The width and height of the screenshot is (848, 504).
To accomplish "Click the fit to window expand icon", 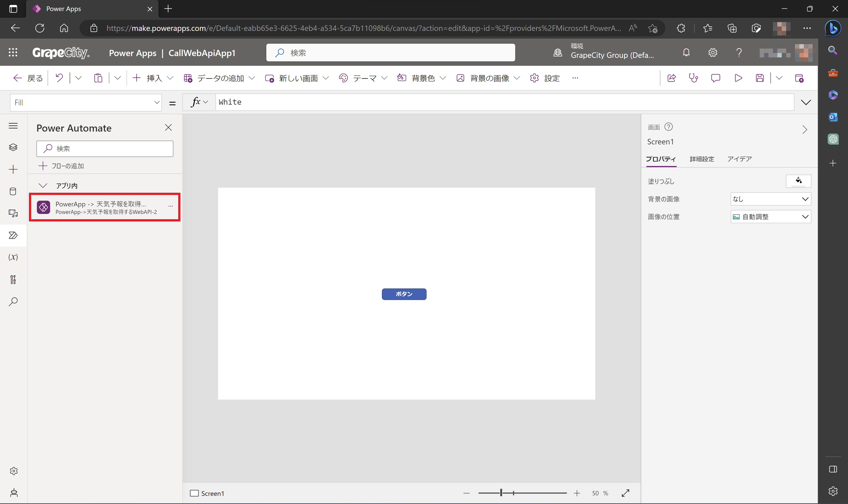I will [x=625, y=493].
